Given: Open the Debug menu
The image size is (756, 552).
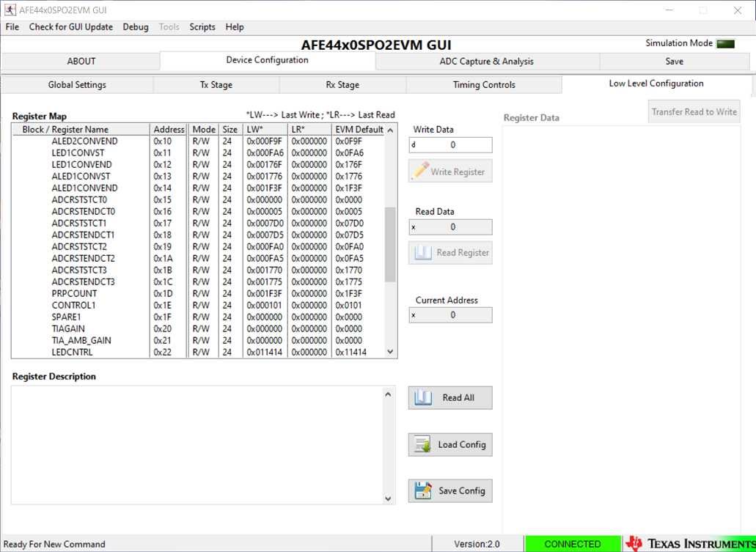Looking at the screenshot, I should pos(136,27).
